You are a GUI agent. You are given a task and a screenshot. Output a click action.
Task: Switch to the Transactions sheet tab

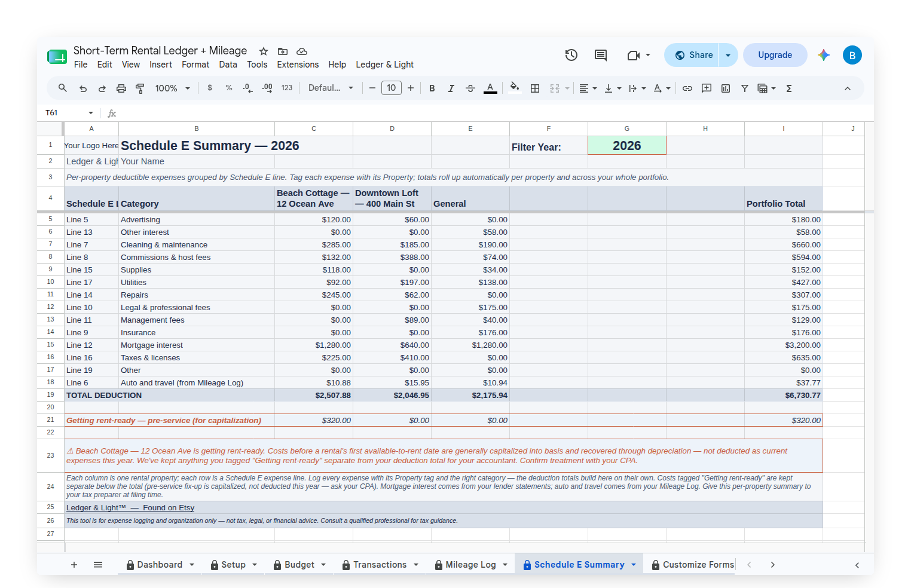pyautogui.click(x=380, y=565)
